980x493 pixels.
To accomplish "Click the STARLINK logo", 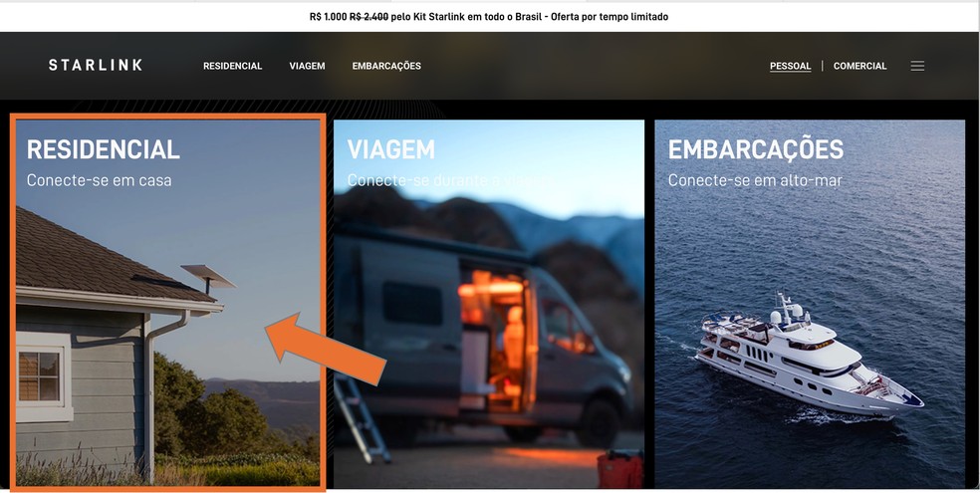I will click(96, 65).
